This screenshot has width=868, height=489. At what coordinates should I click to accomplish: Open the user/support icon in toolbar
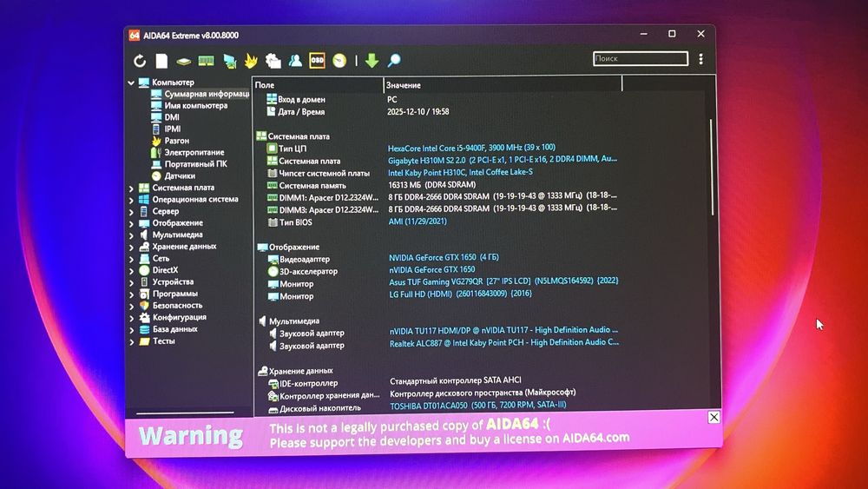pos(295,60)
